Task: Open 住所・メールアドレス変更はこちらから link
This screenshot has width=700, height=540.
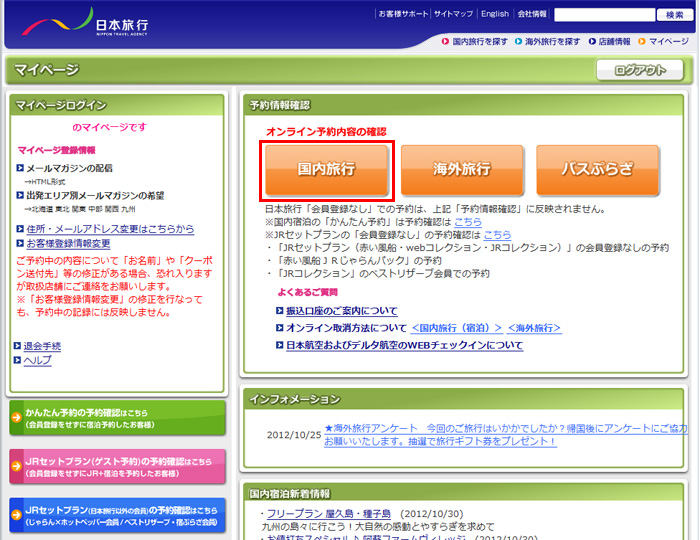Action: (x=110, y=229)
